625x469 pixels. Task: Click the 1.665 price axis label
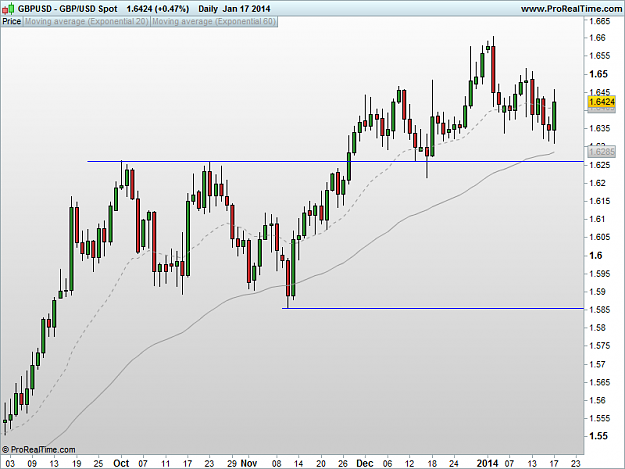pos(600,22)
